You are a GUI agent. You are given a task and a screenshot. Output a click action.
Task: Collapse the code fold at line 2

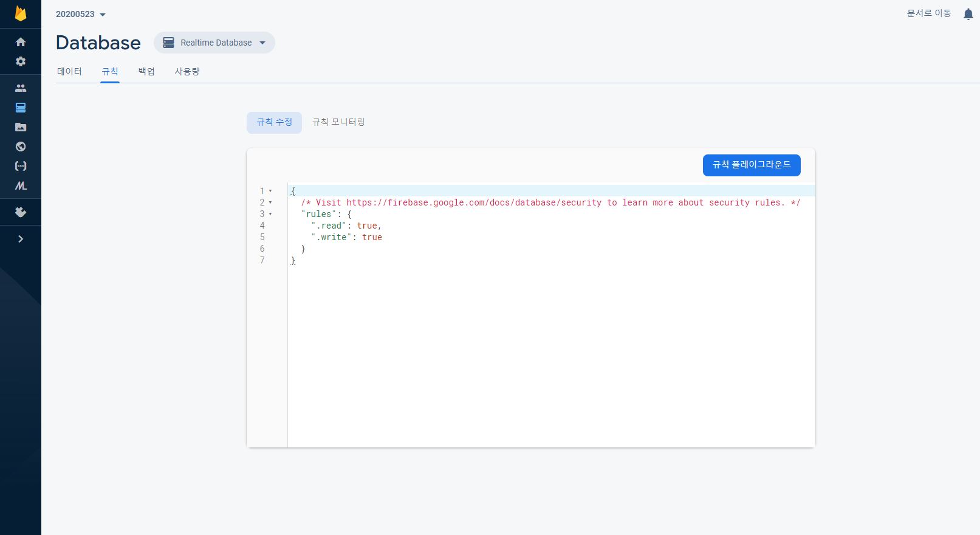[x=270, y=202]
